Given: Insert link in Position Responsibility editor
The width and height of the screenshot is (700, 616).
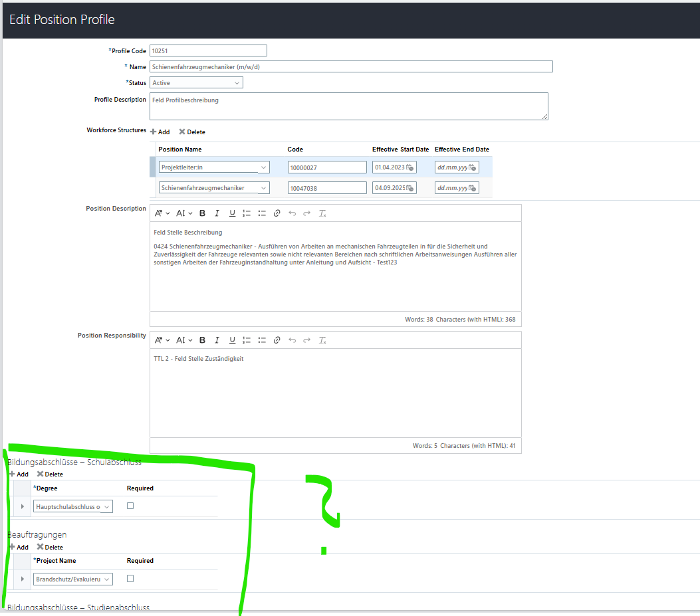Looking at the screenshot, I should (x=277, y=340).
